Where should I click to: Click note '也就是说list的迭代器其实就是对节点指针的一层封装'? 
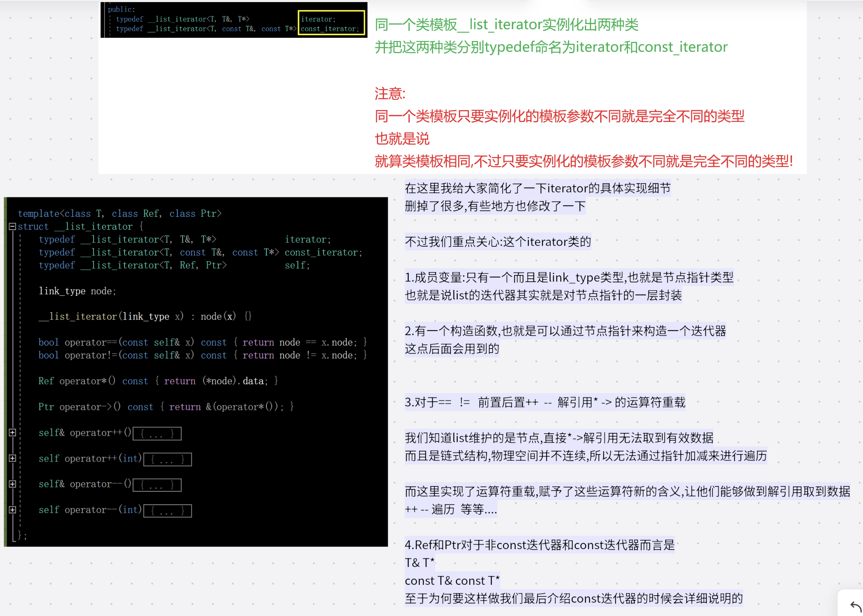click(543, 295)
